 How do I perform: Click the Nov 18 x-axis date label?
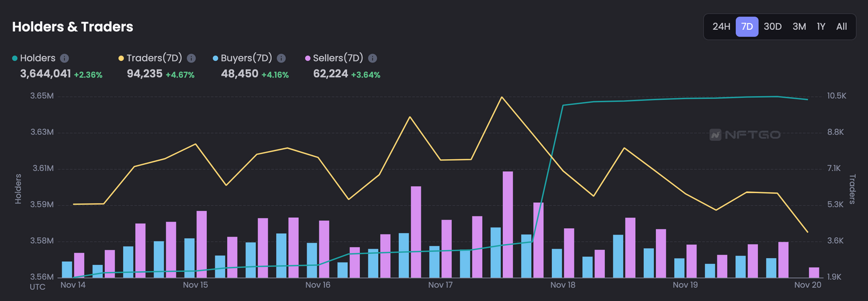click(563, 285)
